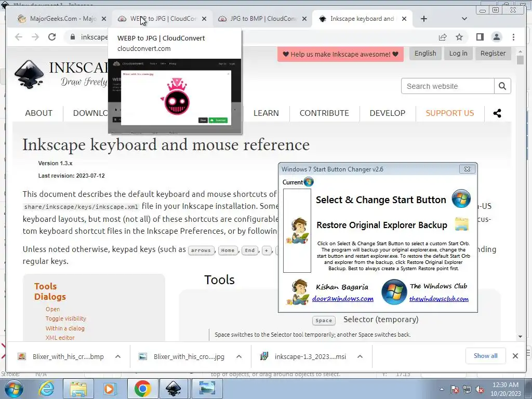This screenshot has width=532, height=399.
Task: Click the share page icon in address bar
Action: click(x=443, y=37)
